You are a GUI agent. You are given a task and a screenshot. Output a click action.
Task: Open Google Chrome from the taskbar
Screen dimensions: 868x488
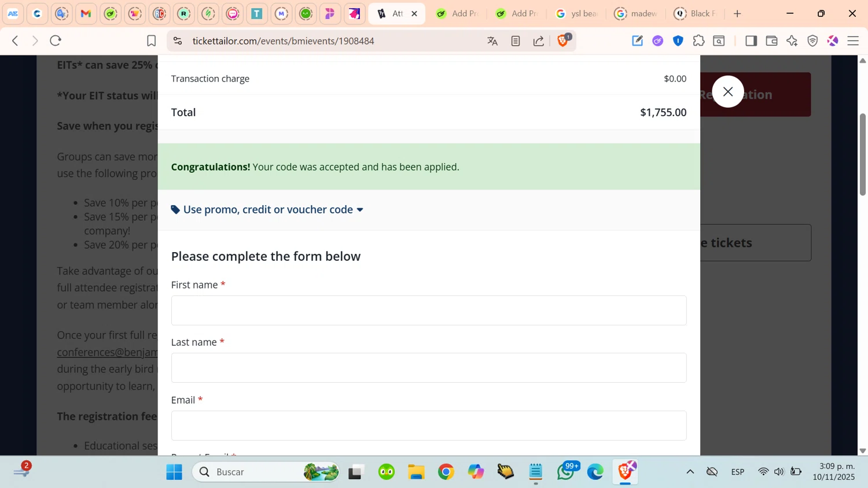[x=446, y=472]
